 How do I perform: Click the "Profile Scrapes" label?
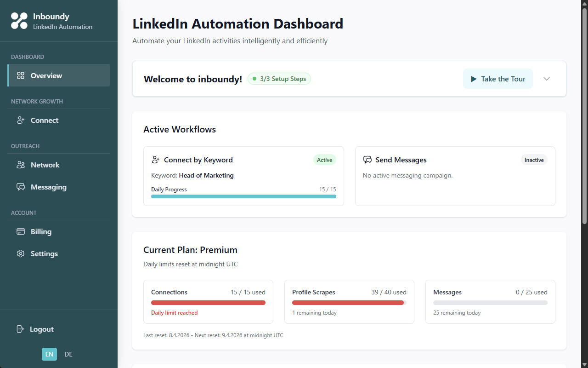click(x=314, y=292)
